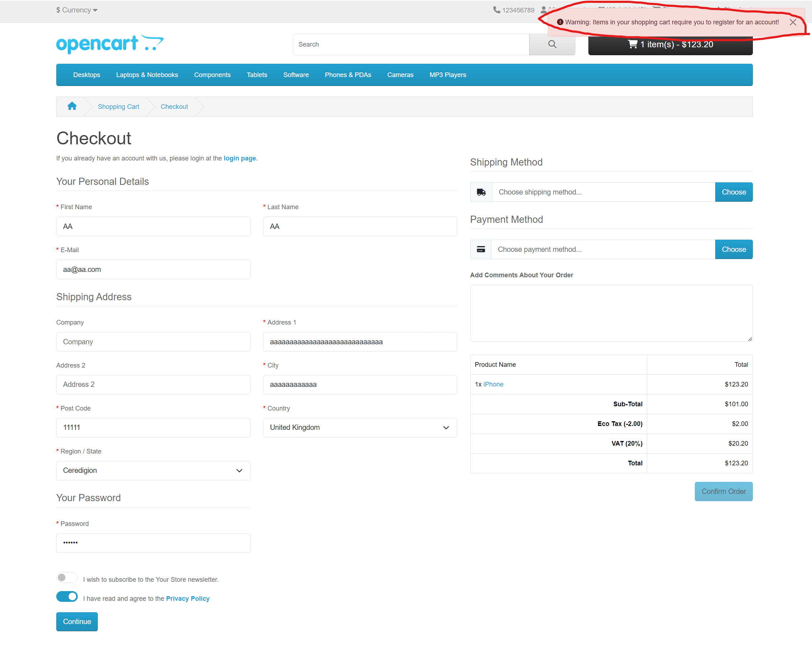Click the phone icon beside 123456789
Viewport: 812px width, 652px height.
pyautogui.click(x=496, y=10)
